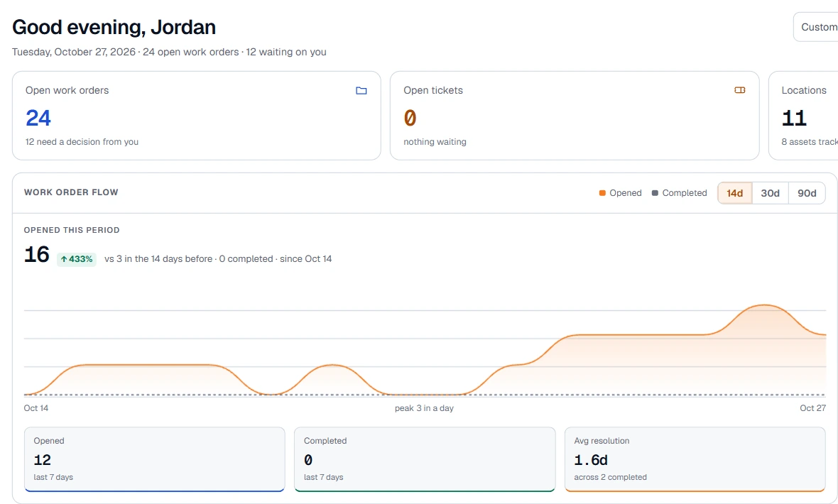Click the 'Good evening, Jordan' heading
Viewport: 838px width, 504px height.
114,27
